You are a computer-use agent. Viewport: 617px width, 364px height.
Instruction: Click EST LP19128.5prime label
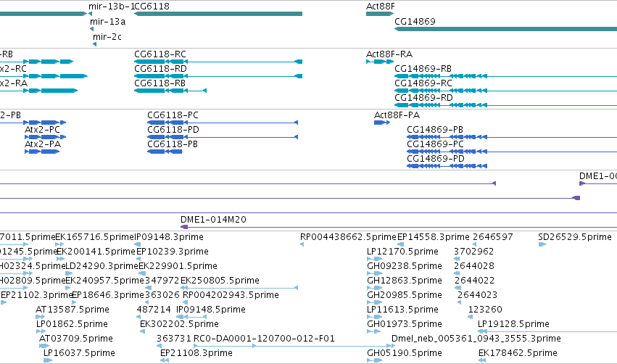(x=513, y=324)
